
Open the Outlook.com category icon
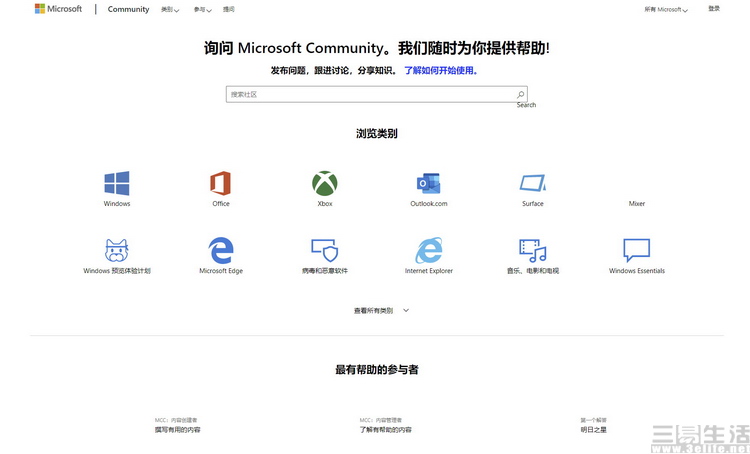[x=429, y=184]
